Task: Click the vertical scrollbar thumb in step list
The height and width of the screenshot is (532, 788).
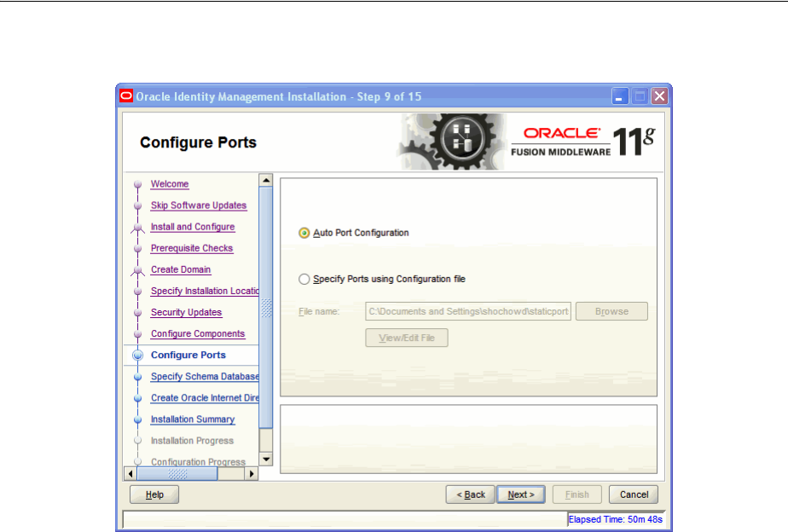Action: coord(266,308)
